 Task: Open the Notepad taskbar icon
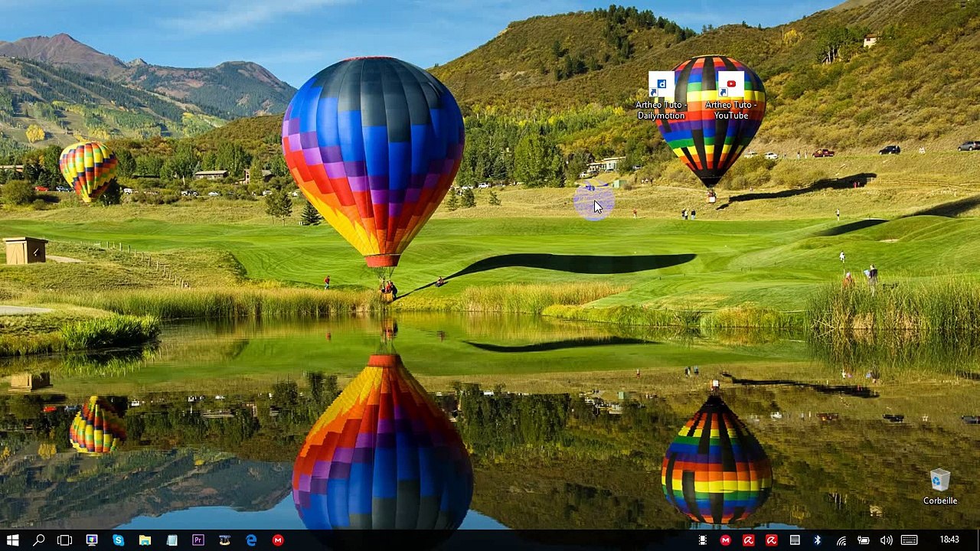[171, 540]
